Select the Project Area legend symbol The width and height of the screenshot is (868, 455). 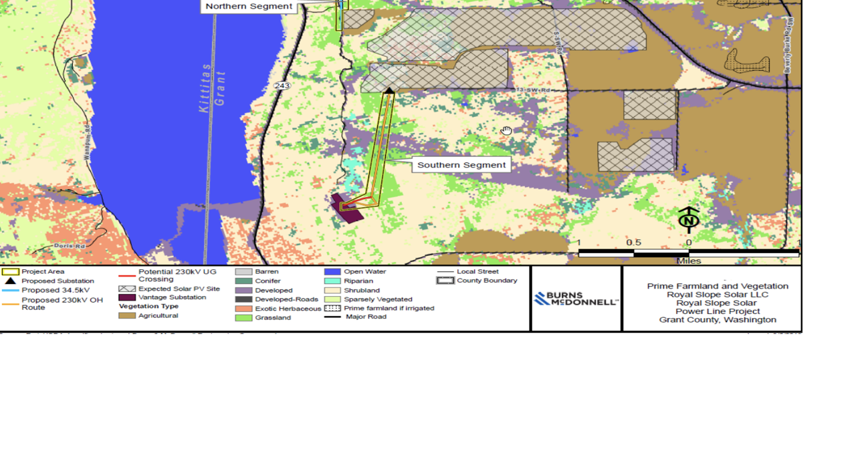11,272
